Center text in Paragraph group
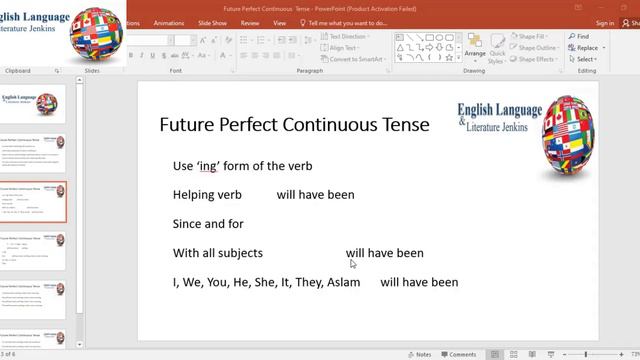Image resolution: width=640 pixels, height=360 pixels. click(255, 56)
